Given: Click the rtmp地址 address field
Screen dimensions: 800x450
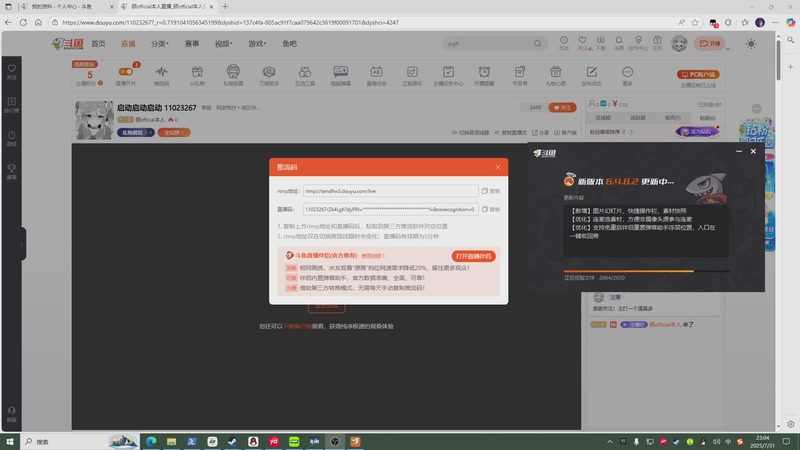Looking at the screenshot, I should tap(390, 191).
